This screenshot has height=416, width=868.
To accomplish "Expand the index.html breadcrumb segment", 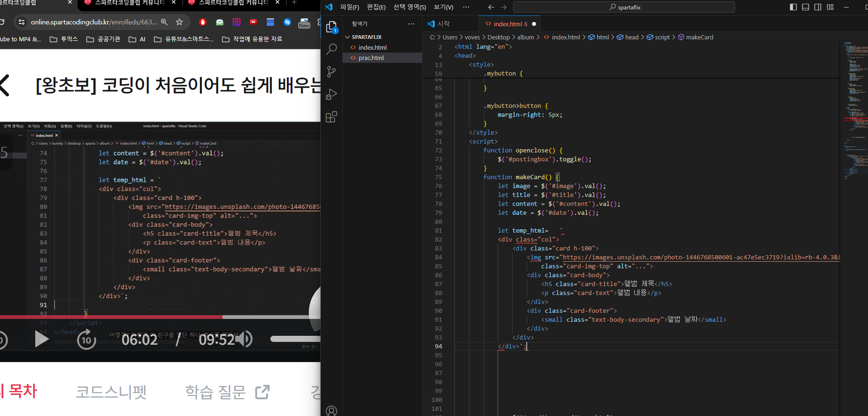I will 562,37.
